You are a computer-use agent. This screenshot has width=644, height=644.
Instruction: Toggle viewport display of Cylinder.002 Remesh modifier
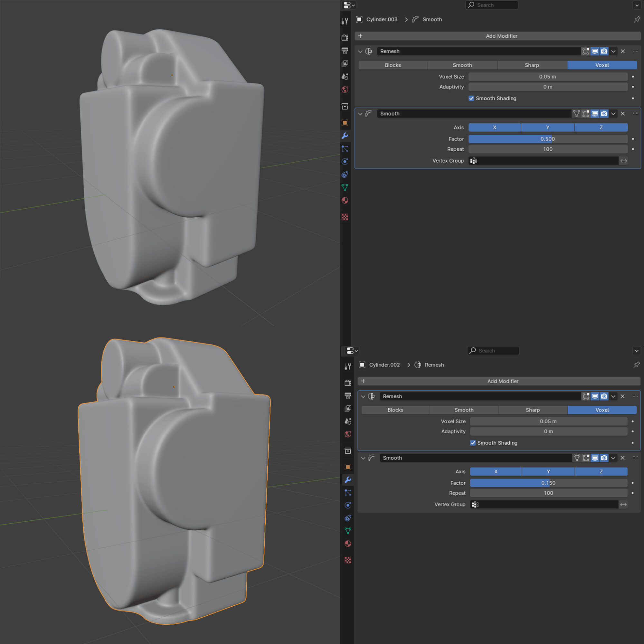pos(595,396)
